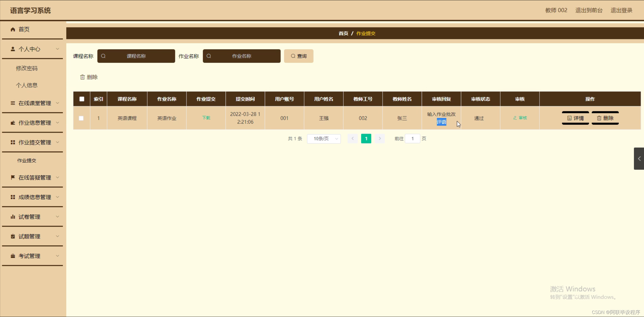Click 退出登录 in the header
The image size is (644, 317).
tap(621, 10)
